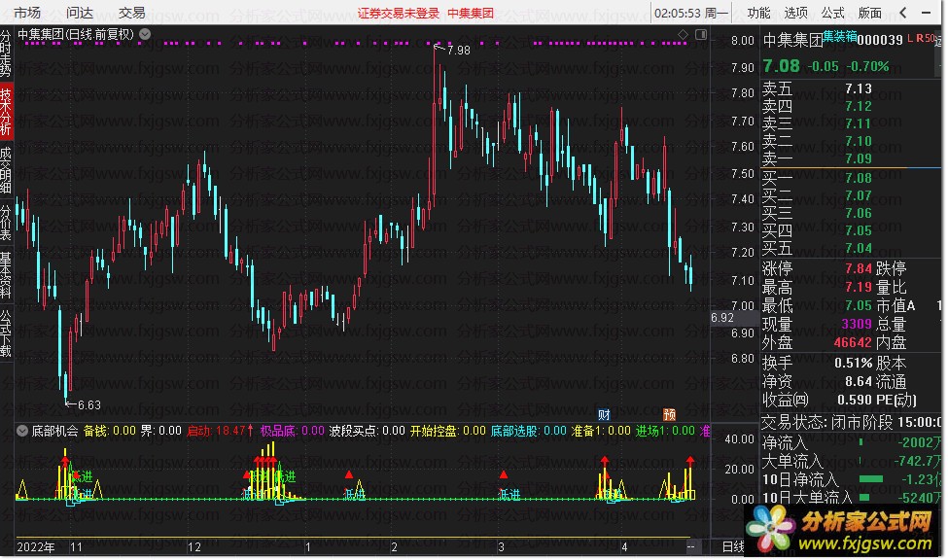Open the 功能 menu
Image resolution: width=948 pixels, height=560 pixels.
click(x=758, y=12)
